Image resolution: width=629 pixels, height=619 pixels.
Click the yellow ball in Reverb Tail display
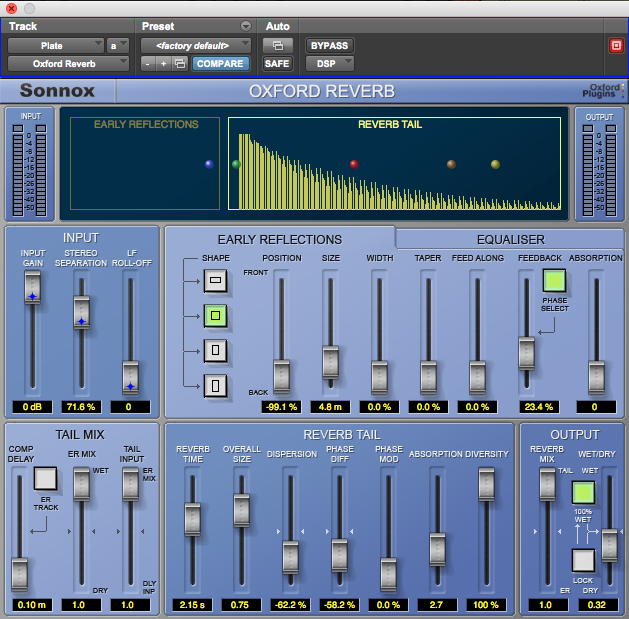click(x=495, y=164)
